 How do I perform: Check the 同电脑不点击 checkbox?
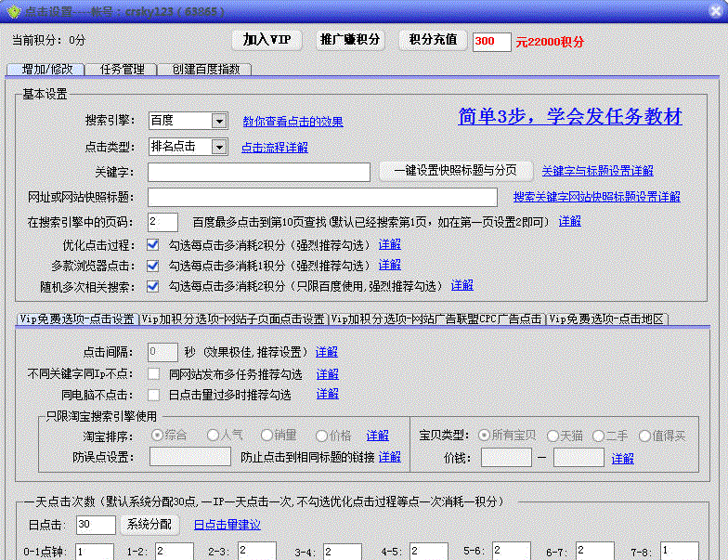154,394
